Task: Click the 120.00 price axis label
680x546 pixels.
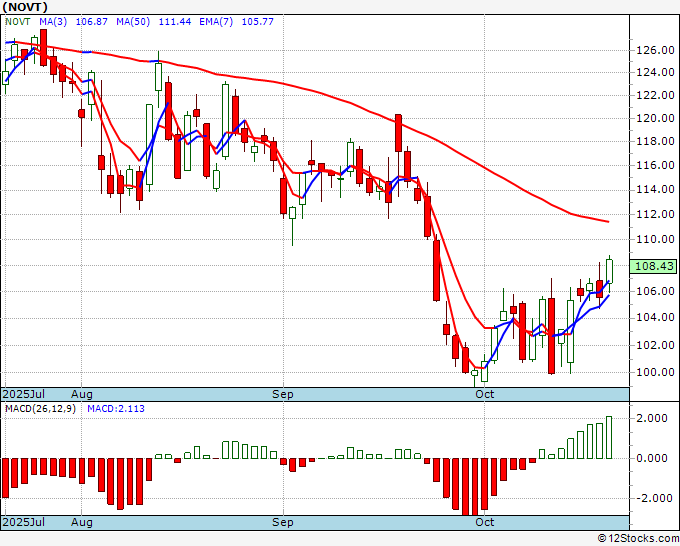Action: (x=655, y=118)
